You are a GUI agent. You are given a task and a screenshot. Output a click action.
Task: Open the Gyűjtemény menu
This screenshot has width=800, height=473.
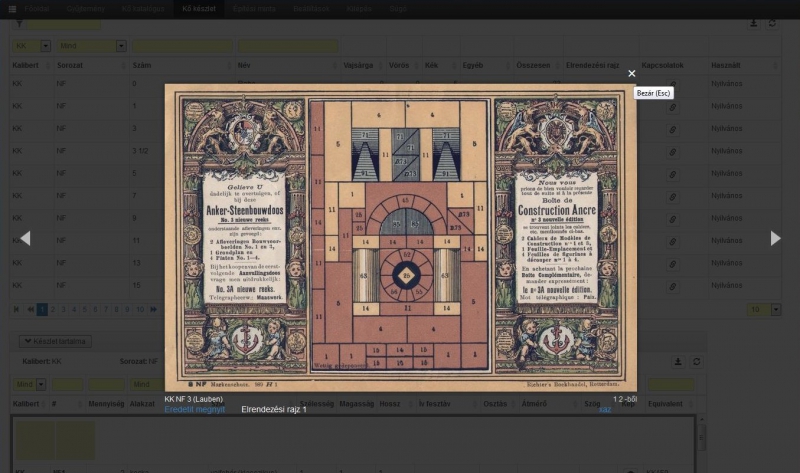coord(85,9)
